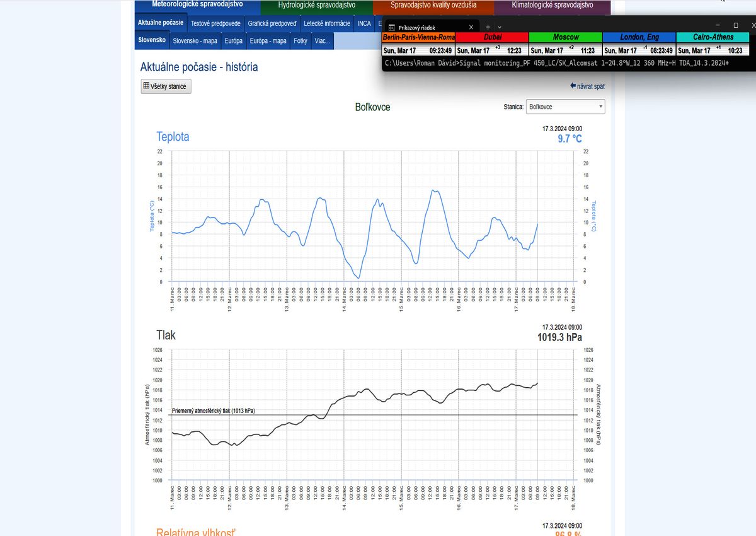Open the Stanica dropdown showing Boľkovce
This screenshot has width=756, height=536.
pos(565,107)
